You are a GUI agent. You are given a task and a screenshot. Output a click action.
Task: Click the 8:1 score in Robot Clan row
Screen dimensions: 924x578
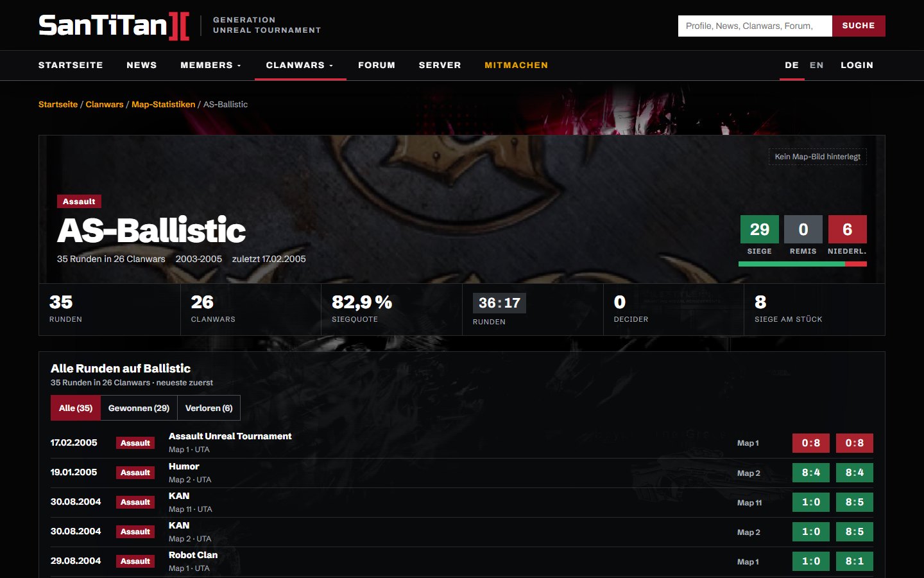[x=855, y=561]
